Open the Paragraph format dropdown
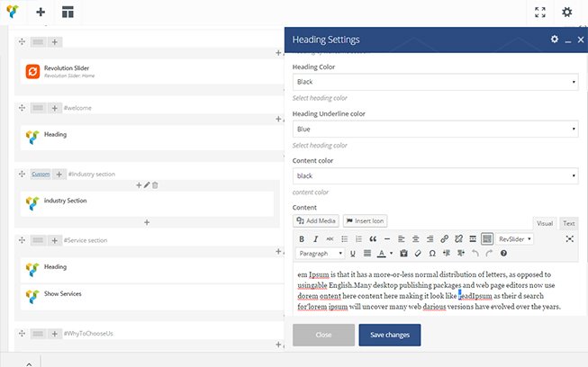This screenshot has width=588, height=367. (x=320, y=254)
